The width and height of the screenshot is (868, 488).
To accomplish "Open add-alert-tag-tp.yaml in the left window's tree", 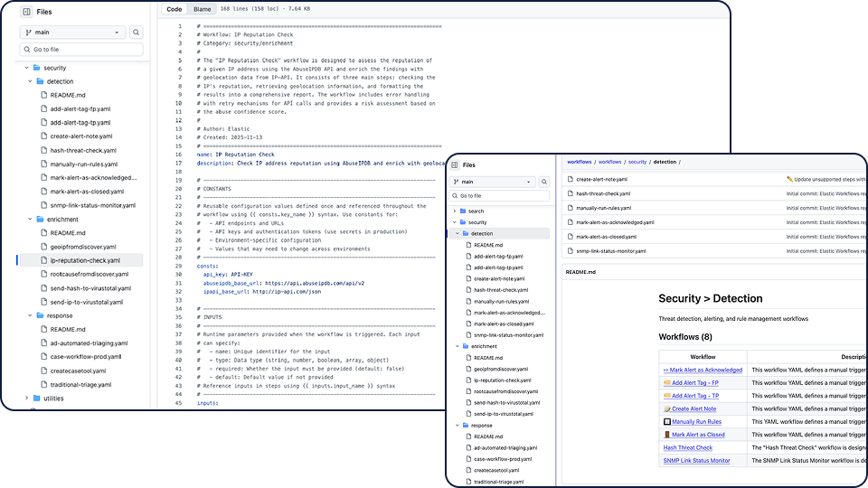I will click(x=80, y=123).
